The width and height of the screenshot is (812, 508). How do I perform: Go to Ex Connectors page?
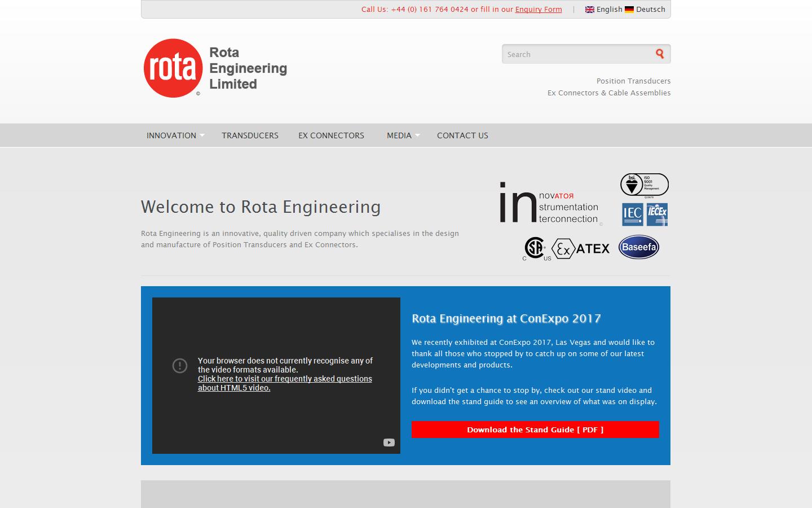[331, 135]
